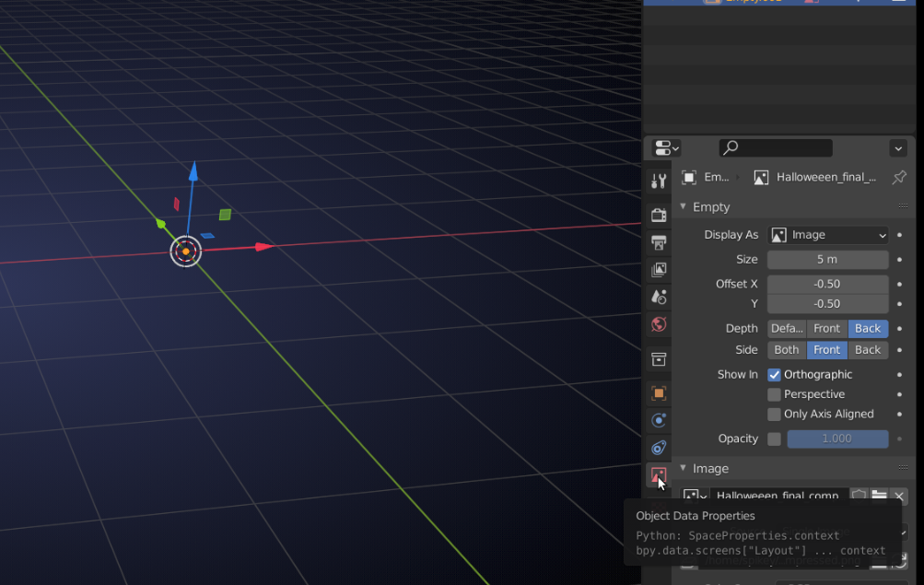Click the green Y axis gizmo handle
This screenshot has width=924, height=585.
[x=161, y=223]
